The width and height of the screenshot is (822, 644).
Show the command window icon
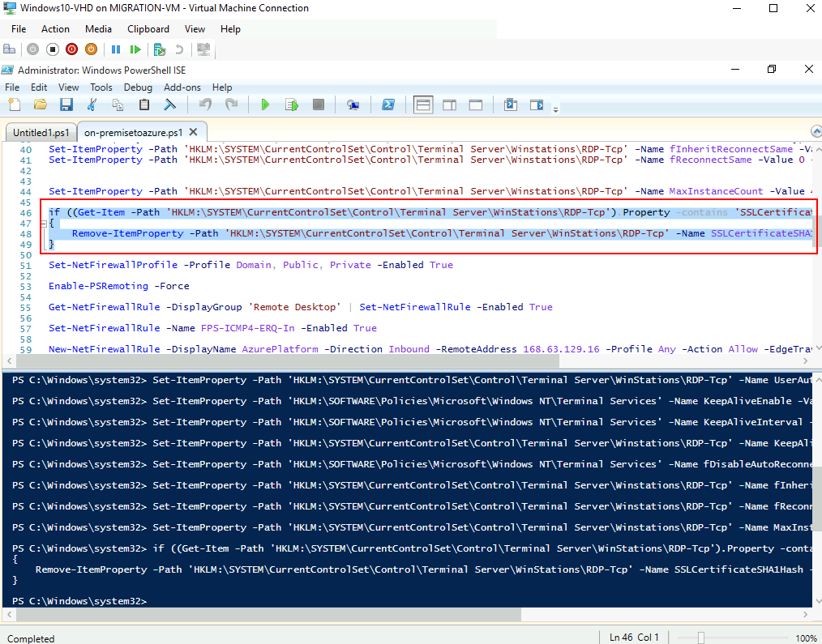point(510,104)
